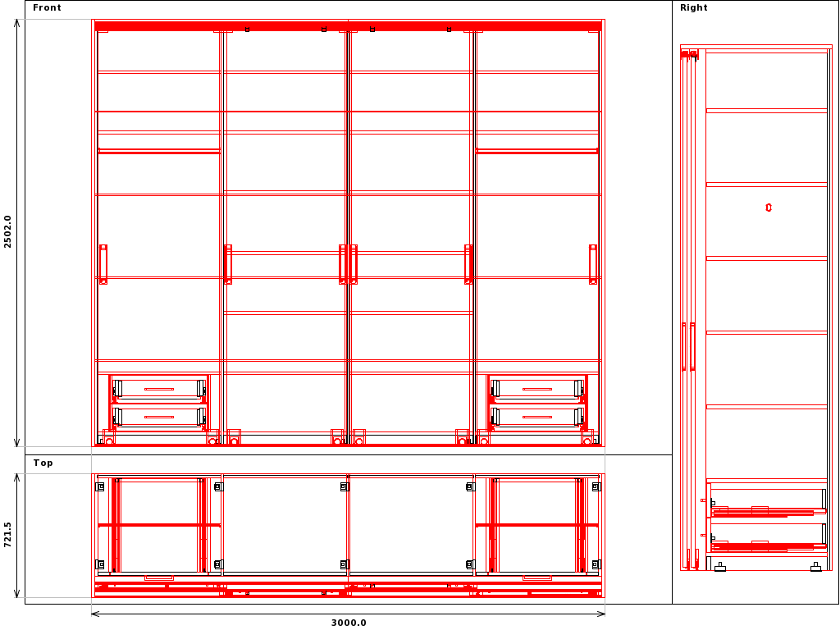Click the Right view label
This screenshot has height=630, width=840.
point(693,8)
